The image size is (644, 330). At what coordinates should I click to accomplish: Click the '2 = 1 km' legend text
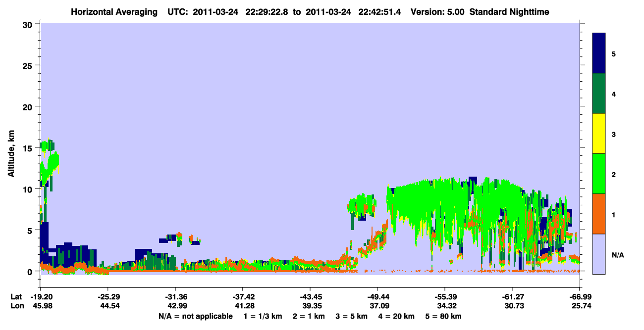[x=310, y=316]
